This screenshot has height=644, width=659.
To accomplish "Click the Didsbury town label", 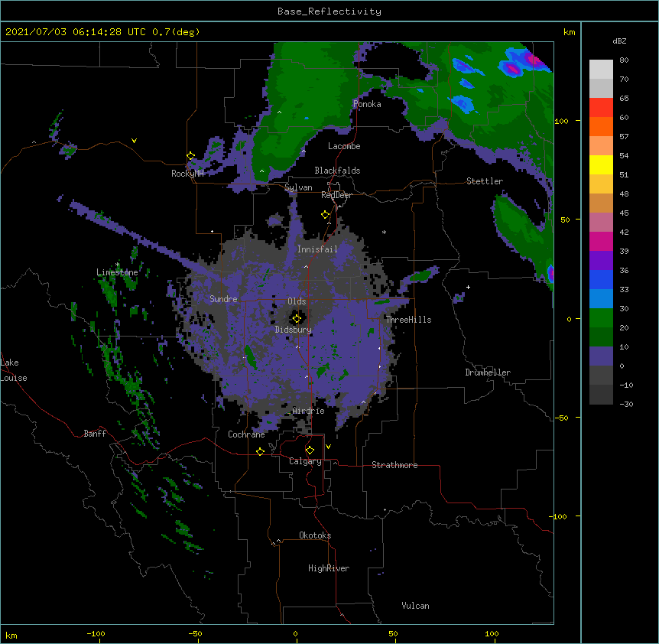I will coord(294,330).
